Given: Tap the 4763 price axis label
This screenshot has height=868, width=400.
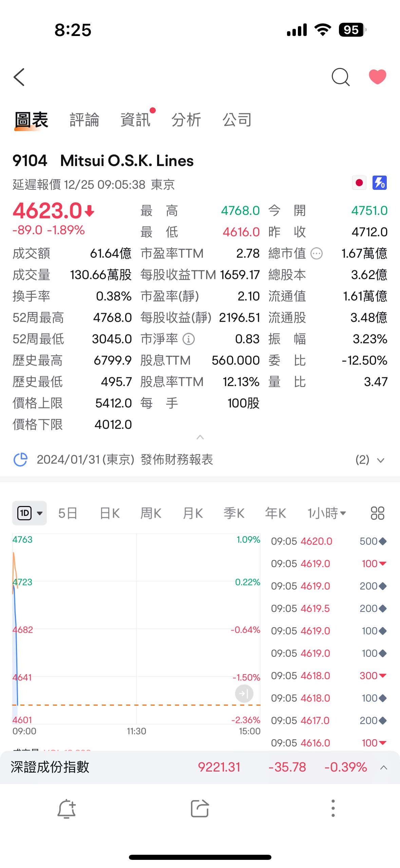Looking at the screenshot, I should pos(22,540).
